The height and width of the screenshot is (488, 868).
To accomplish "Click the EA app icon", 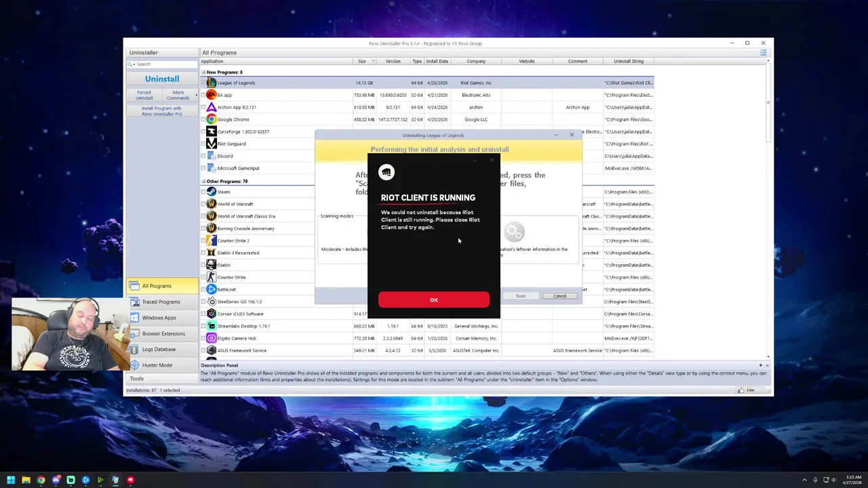I will [x=212, y=95].
